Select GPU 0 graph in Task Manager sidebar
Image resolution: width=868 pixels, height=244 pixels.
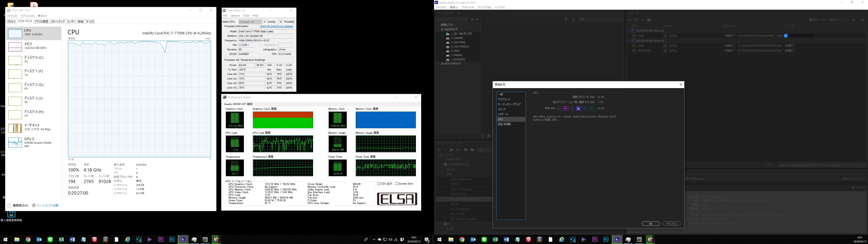[34, 142]
